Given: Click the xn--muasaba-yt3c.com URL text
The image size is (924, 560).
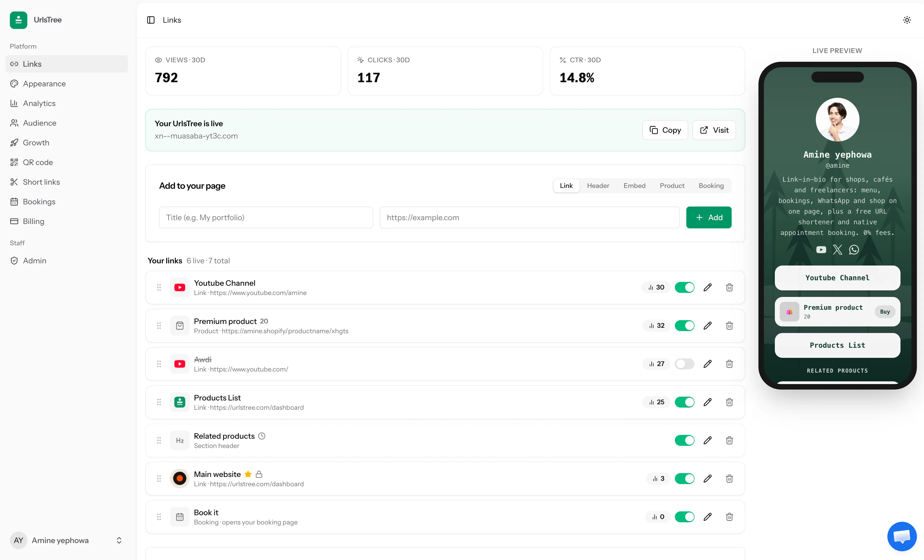Looking at the screenshot, I should [196, 136].
